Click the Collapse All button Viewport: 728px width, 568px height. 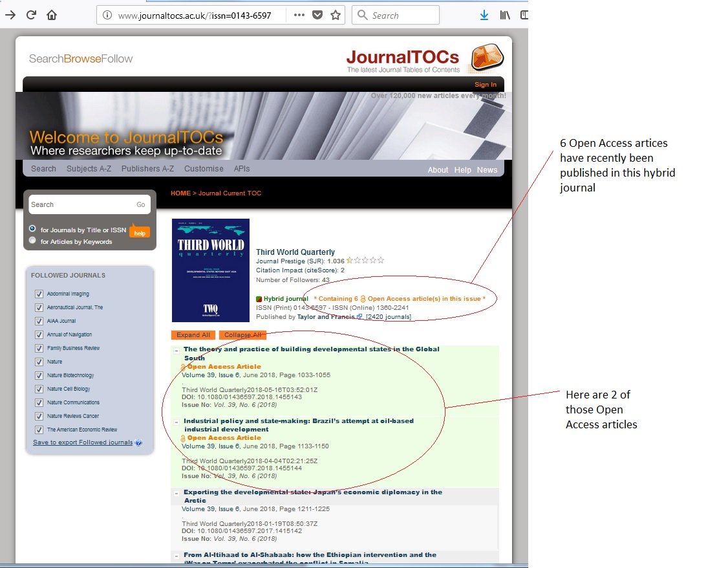(x=242, y=335)
